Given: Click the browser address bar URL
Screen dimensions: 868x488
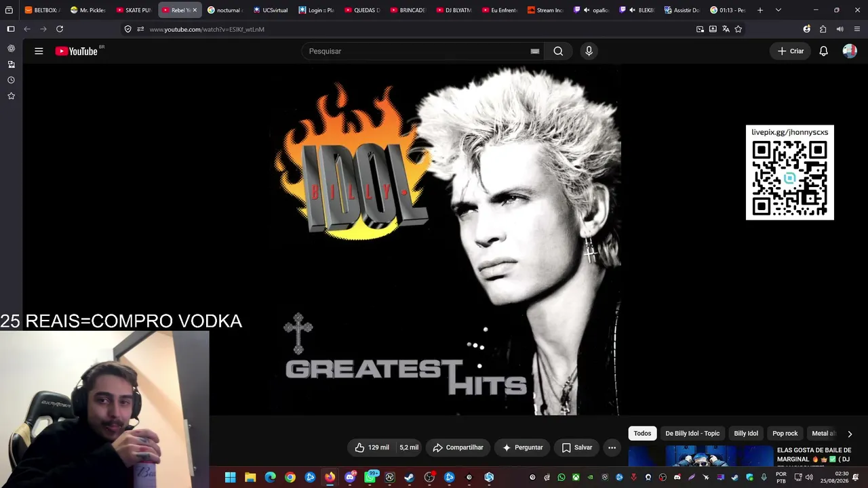Looking at the screenshot, I should (x=207, y=29).
